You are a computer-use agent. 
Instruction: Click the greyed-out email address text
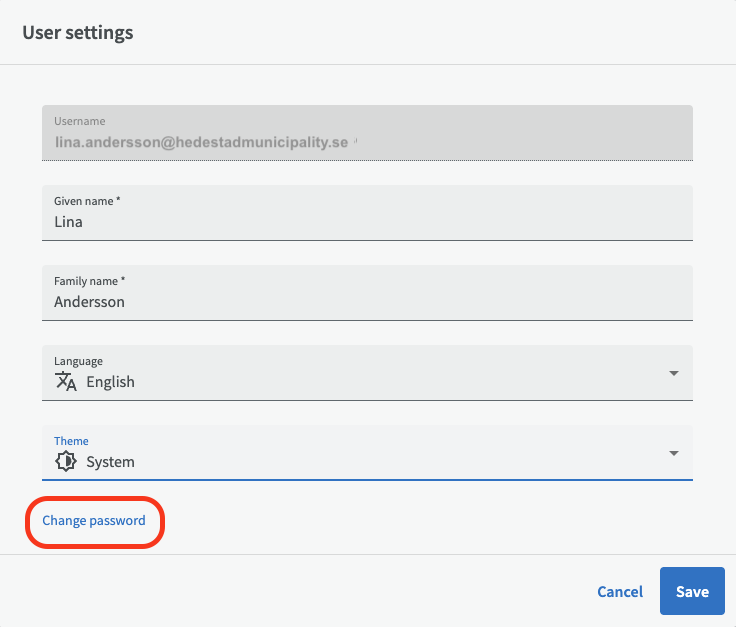[x=200, y=143]
